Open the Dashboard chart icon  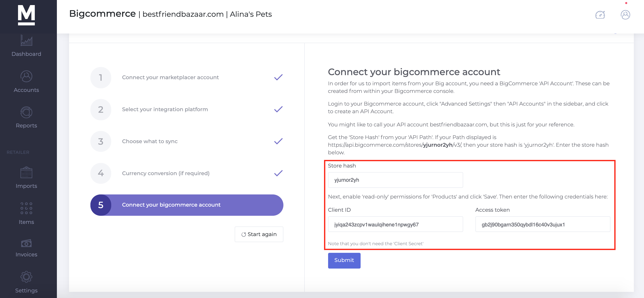tap(26, 40)
